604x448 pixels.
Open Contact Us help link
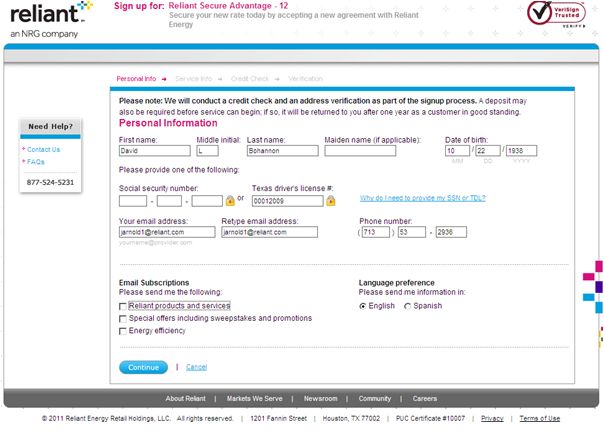(44, 149)
